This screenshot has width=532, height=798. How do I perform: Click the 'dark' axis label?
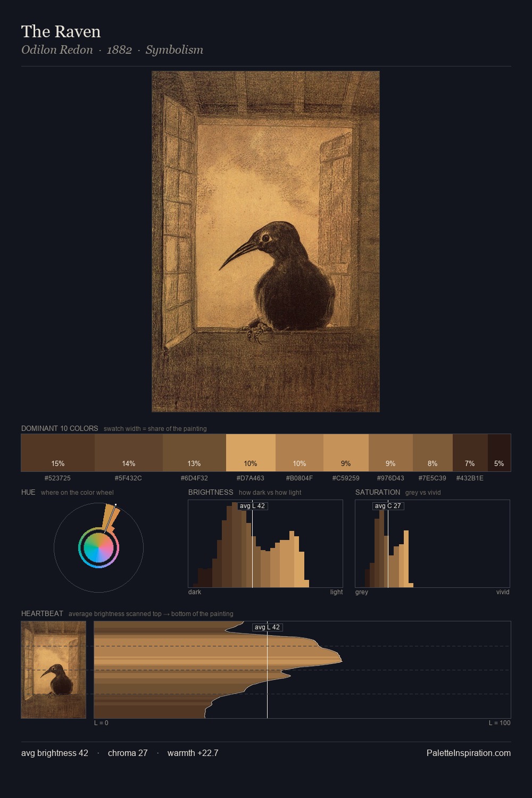[195, 592]
